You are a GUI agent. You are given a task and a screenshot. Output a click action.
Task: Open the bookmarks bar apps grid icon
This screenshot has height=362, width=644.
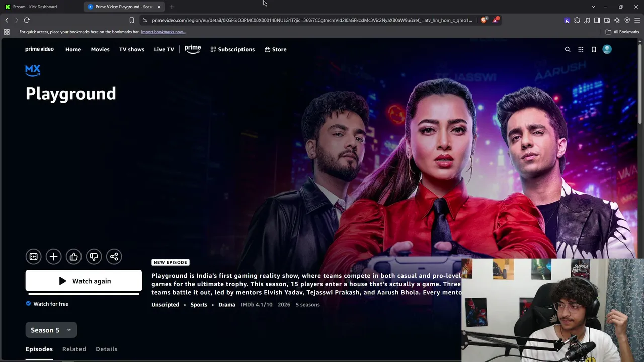(x=7, y=32)
